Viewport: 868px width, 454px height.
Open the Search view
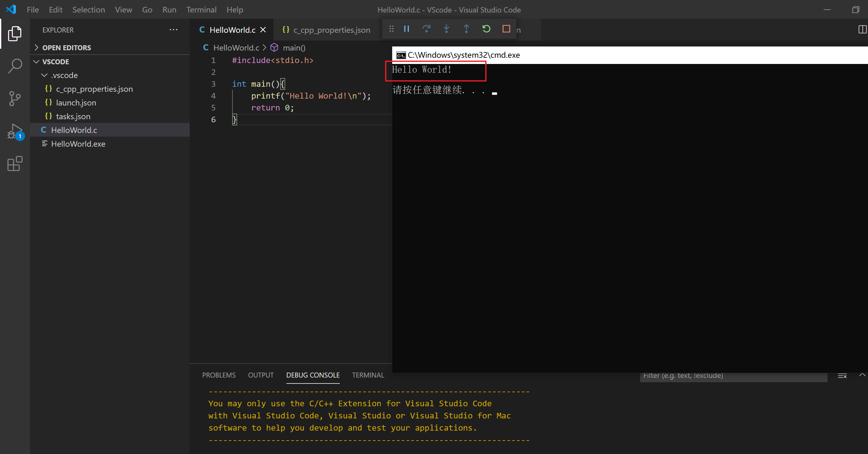[14, 66]
